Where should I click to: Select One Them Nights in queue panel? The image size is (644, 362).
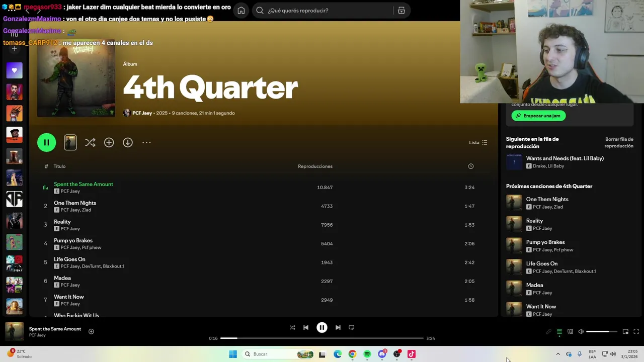click(x=547, y=199)
